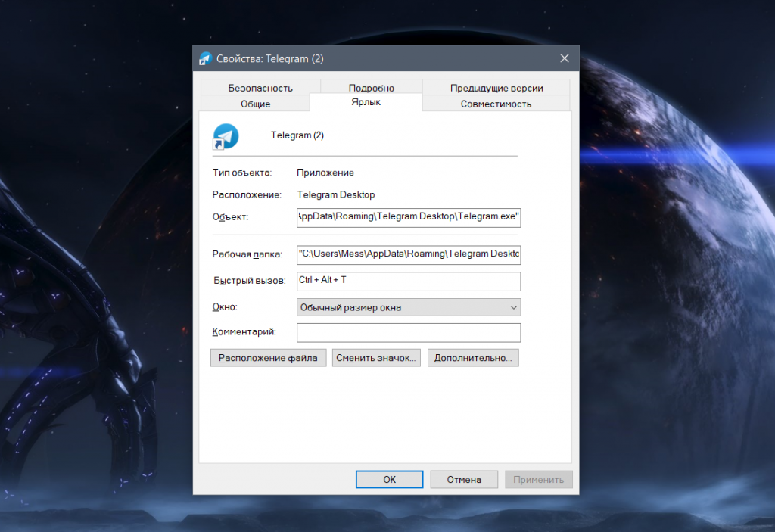Focus the Рабочая папка field
Image resolution: width=775 pixels, height=532 pixels.
click(x=408, y=255)
